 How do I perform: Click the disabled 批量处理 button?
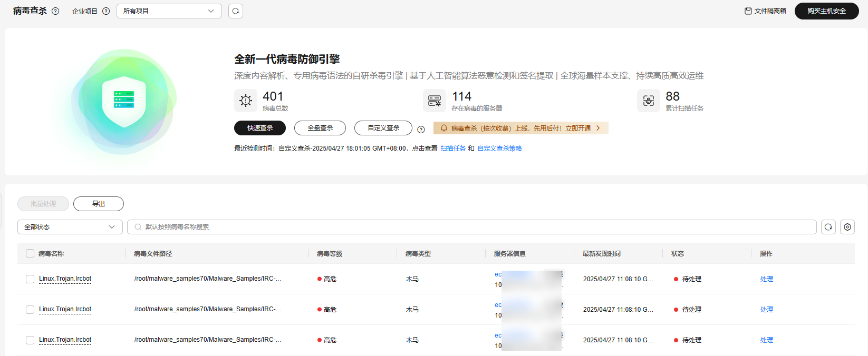[x=43, y=204]
